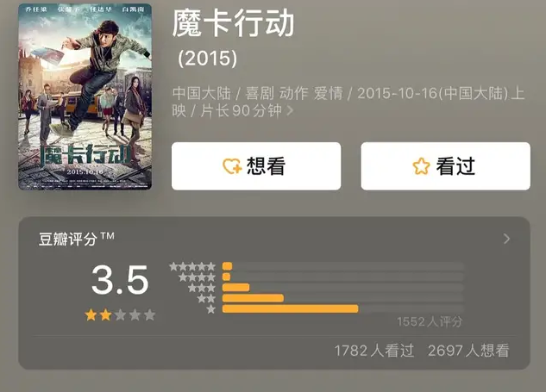Click the last grey star under 3.5
This screenshot has height=392, width=546.
coord(149,315)
